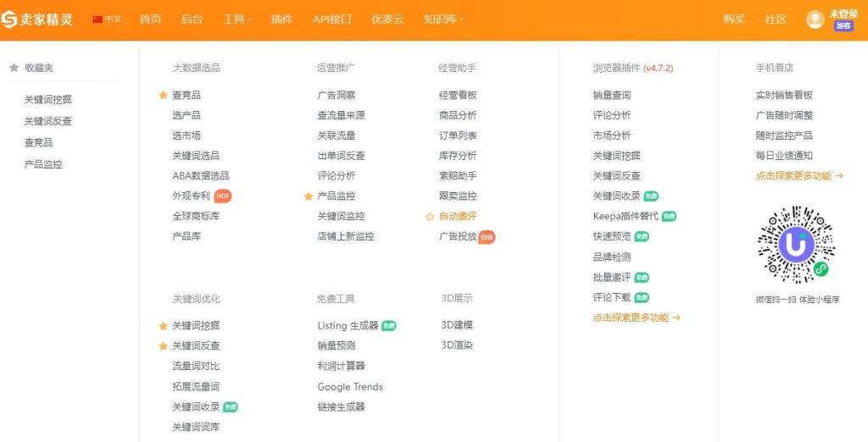Open 跟卖监控
The height and width of the screenshot is (442, 868).
coord(458,196)
